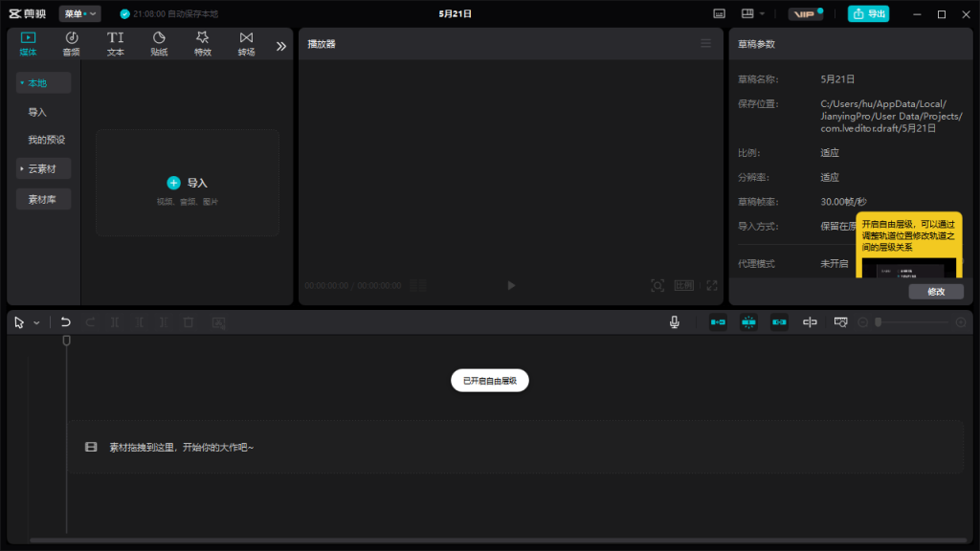Click the film strip icon in the empty track
The height and width of the screenshot is (551, 980).
(x=91, y=447)
